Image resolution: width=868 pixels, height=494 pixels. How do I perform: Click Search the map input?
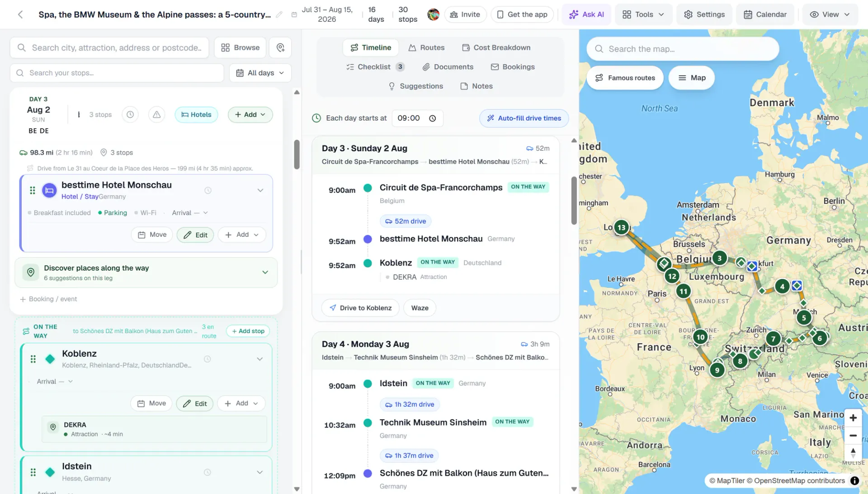coord(683,49)
